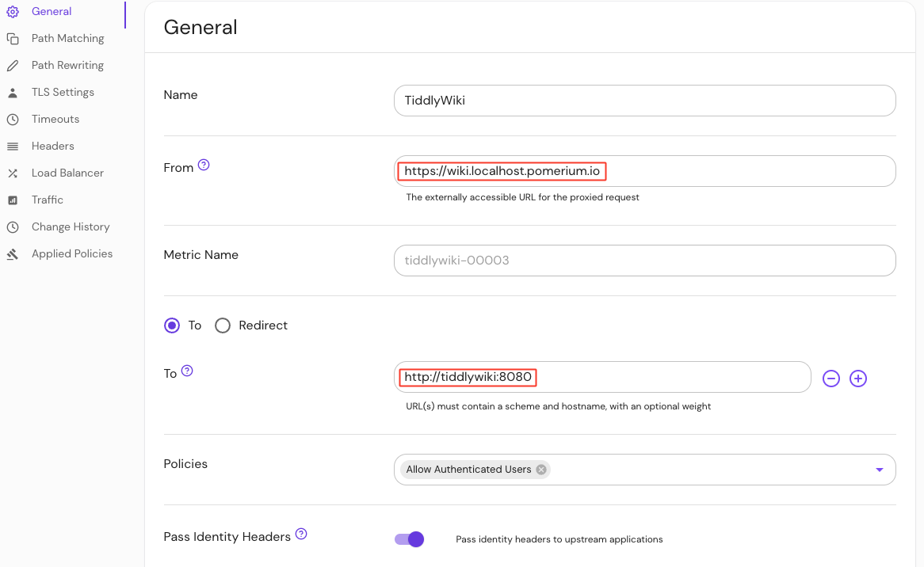
Task: Open the Headers section
Action: click(x=53, y=147)
